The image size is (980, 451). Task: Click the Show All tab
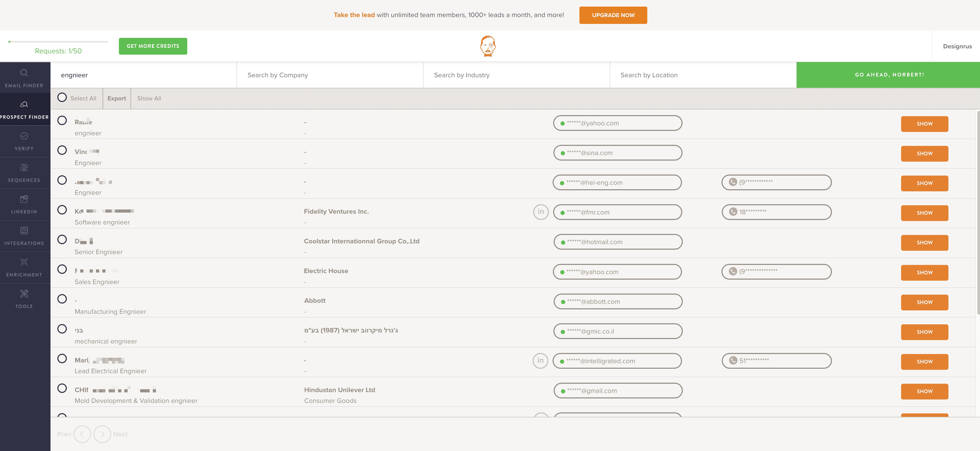click(x=149, y=99)
